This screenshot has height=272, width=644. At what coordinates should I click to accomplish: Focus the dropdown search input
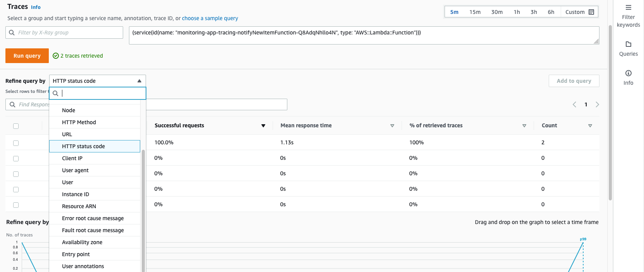[98, 93]
